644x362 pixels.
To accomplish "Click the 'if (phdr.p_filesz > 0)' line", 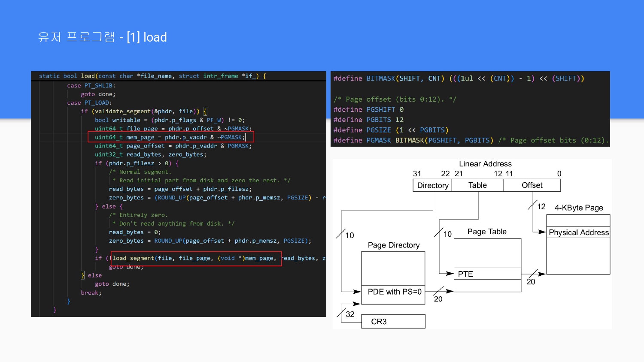I will (137, 163).
